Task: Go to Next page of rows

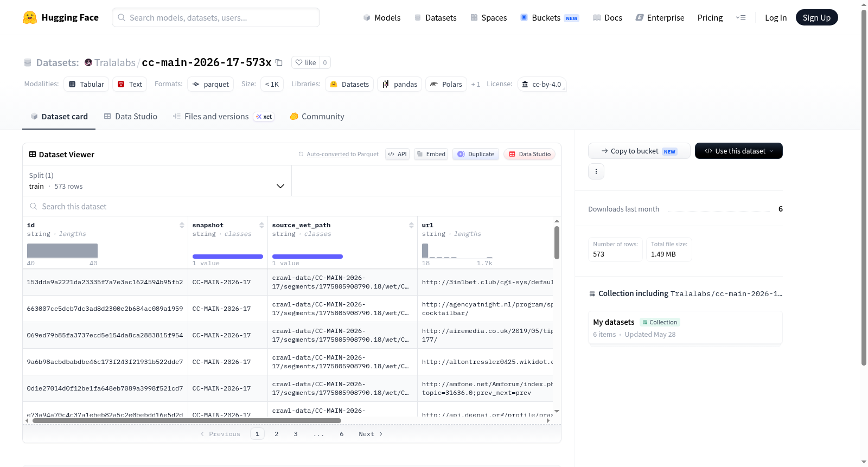Action: 371,434
